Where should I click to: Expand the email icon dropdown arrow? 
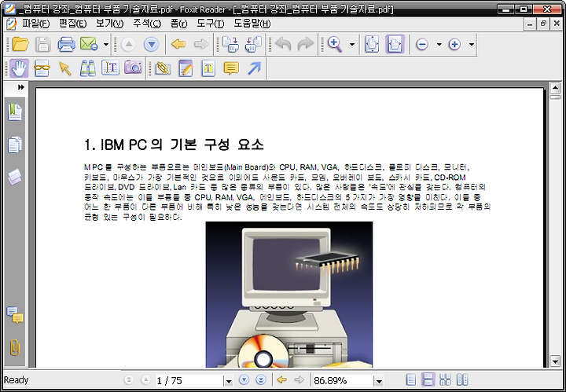point(106,45)
